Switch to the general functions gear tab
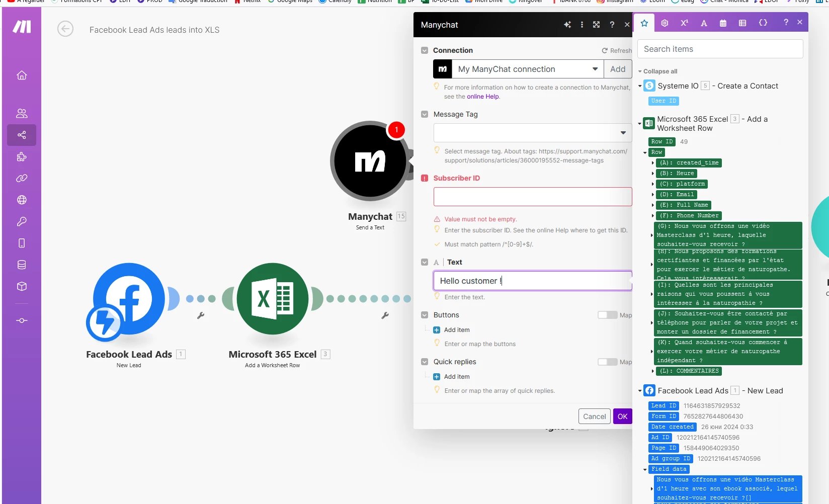Viewport: 829px width, 504px height. (665, 23)
